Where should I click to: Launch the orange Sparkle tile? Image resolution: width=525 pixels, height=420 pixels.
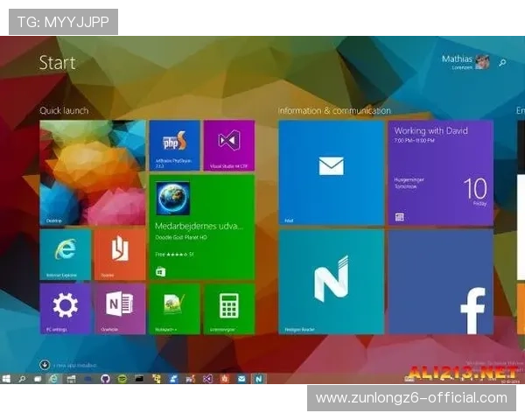pos(120,254)
